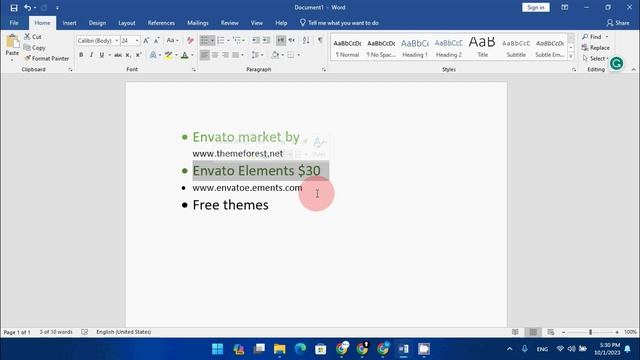
Task: Apply the Heading 1 style
Action: tap(415, 47)
